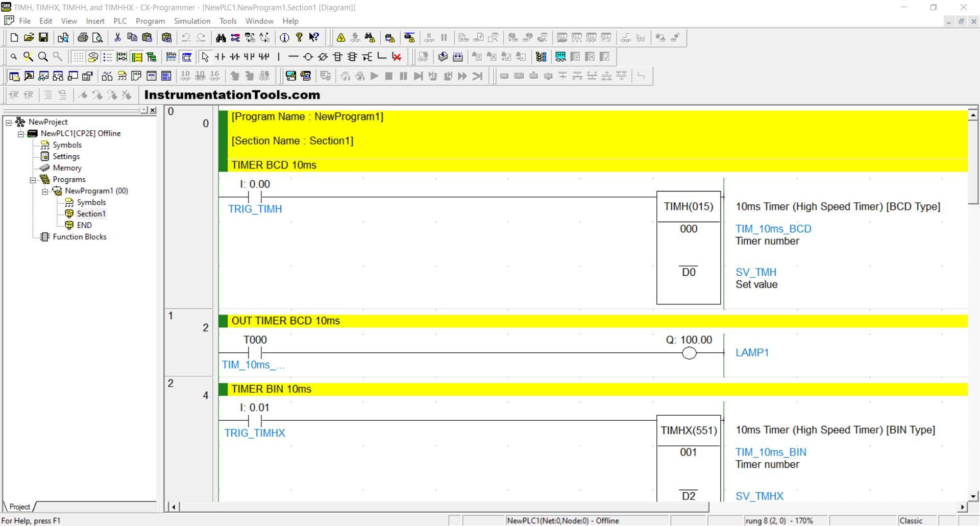Click Work Online warning triangle icon
The height and width of the screenshot is (526, 980).
[x=341, y=38]
